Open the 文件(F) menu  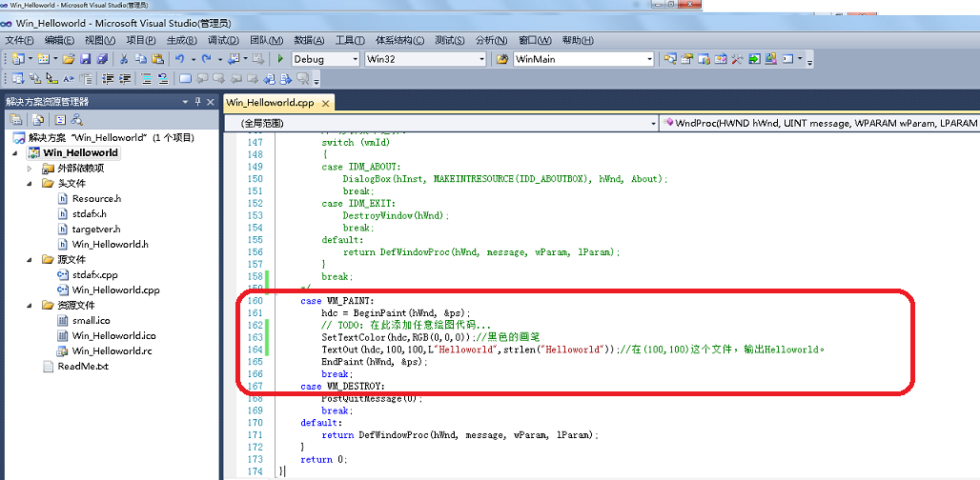point(19,41)
